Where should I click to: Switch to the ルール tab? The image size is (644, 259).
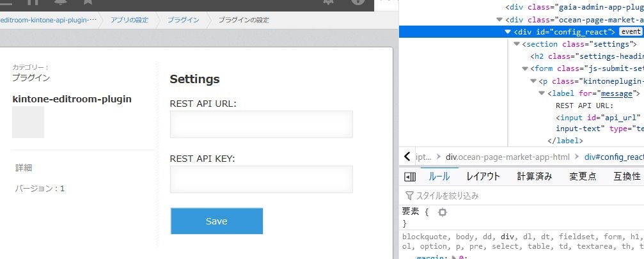point(439,177)
